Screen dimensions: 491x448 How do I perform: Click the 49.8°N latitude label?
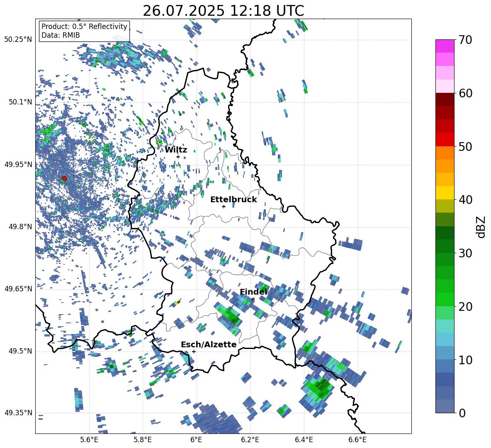coord(21,227)
